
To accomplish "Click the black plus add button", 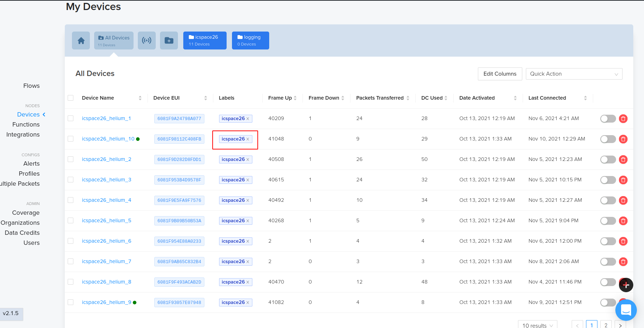I will [626, 285].
